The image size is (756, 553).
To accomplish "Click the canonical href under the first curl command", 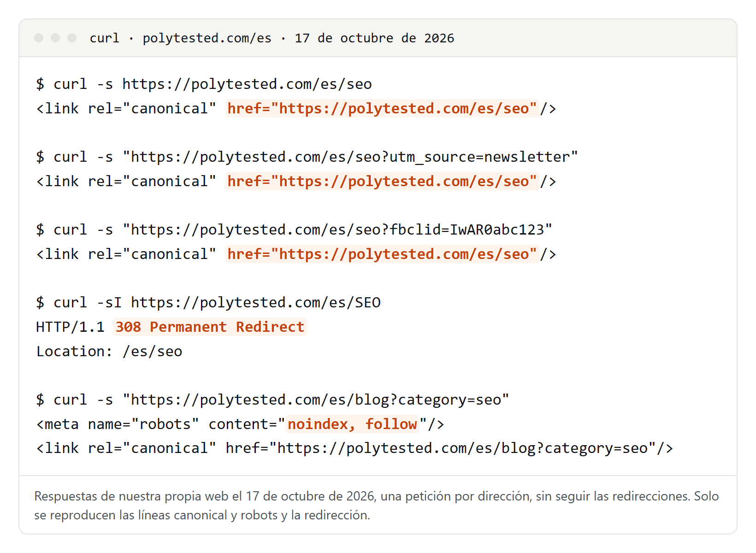I will pyautogui.click(x=382, y=108).
